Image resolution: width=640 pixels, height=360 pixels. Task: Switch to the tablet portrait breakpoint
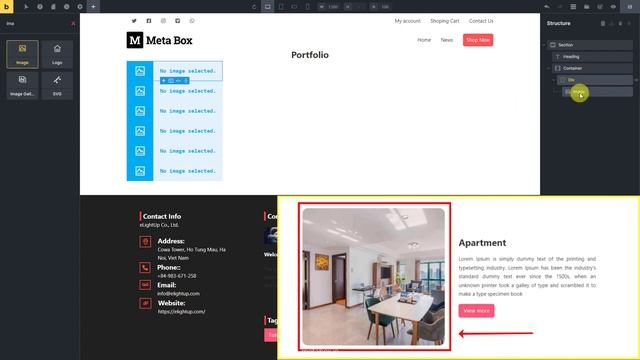click(281, 7)
